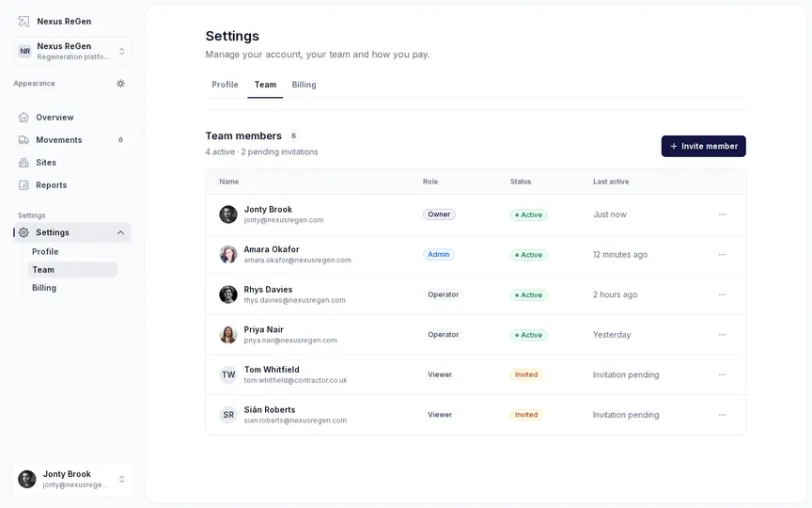Viewport: 812px width, 508px height.
Task: Click the NR workspace badge icon
Action: click(x=24, y=51)
